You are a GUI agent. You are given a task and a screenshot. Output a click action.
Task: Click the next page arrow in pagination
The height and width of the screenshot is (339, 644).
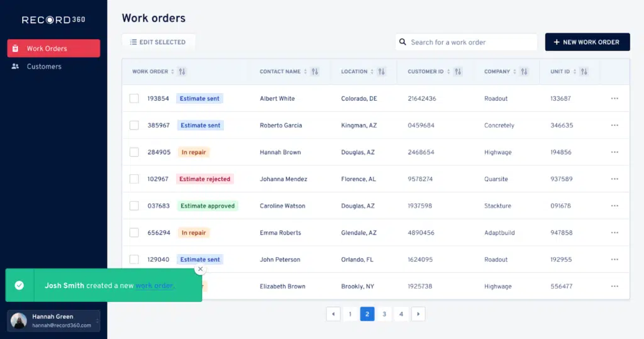[x=418, y=314]
